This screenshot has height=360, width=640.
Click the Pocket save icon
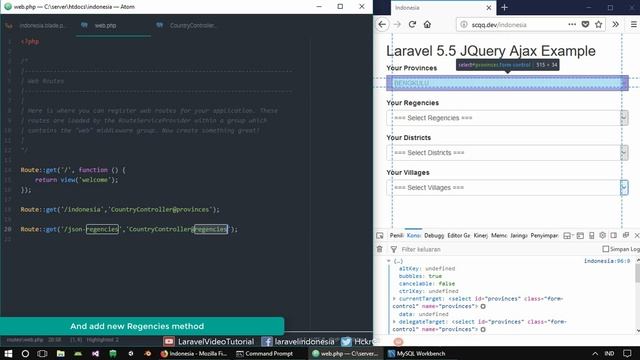(x=585, y=24)
